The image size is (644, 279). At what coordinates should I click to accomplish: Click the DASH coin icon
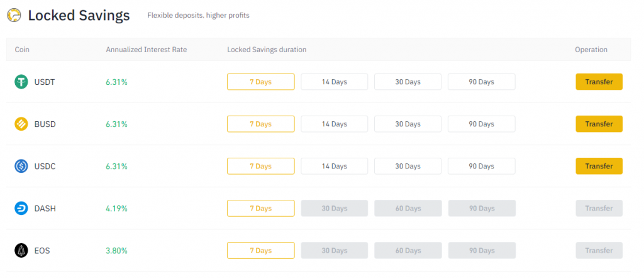[21, 208]
